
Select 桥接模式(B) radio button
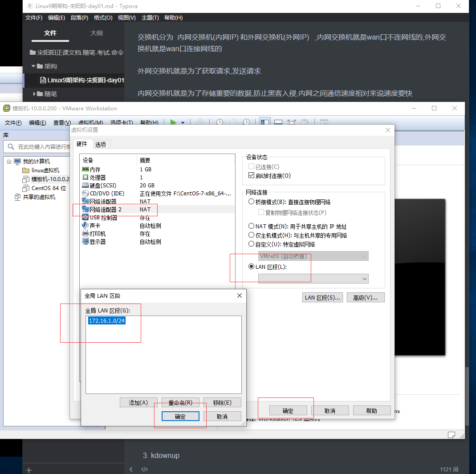[x=251, y=202]
